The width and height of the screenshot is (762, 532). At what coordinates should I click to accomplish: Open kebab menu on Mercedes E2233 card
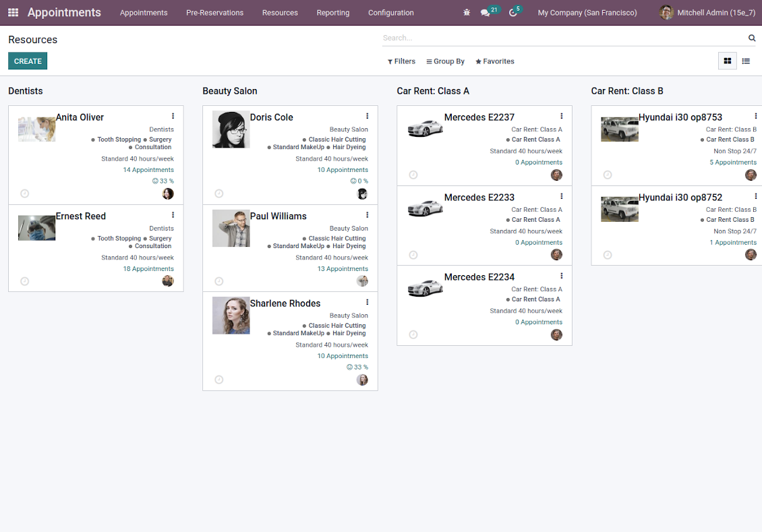(562, 196)
